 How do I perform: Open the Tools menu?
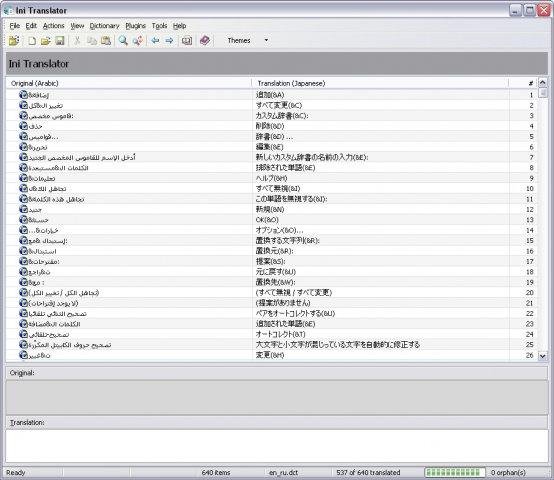coord(159,26)
